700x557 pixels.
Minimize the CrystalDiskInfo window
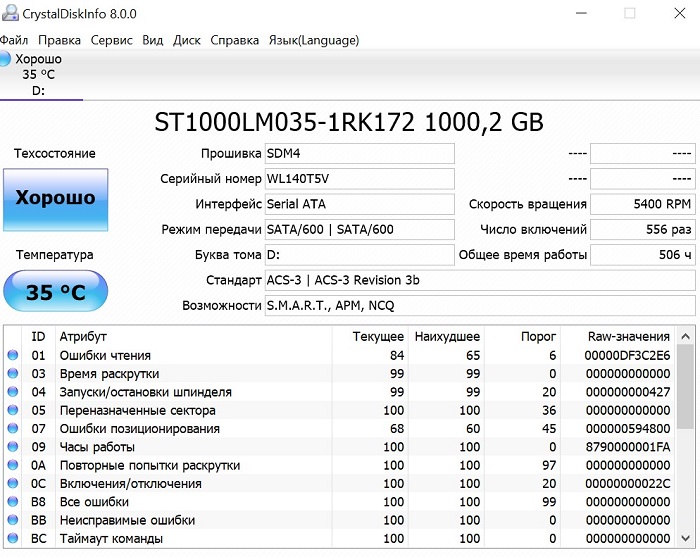click(581, 13)
